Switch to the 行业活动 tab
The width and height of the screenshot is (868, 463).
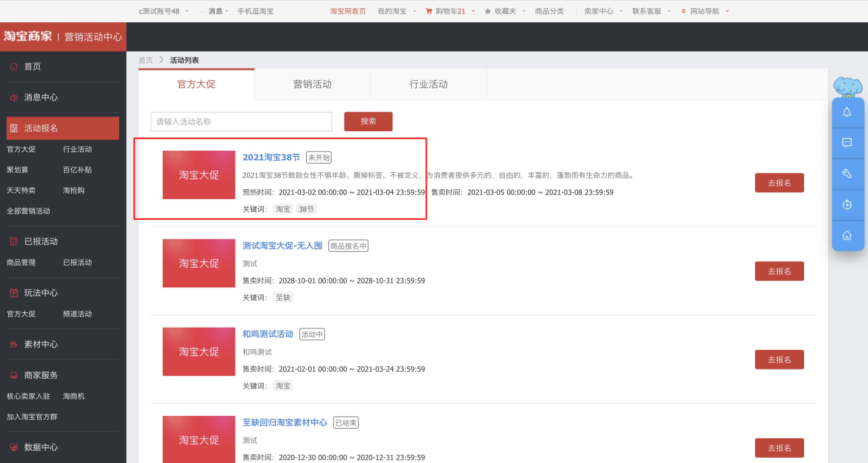pyautogui.click(x=429, y=85)
